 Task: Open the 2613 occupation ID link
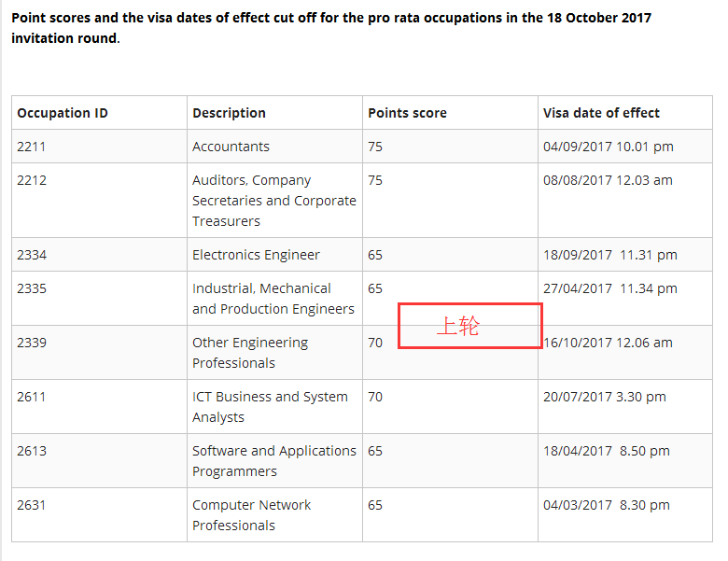pyautogui.click(x=30, y=451)
